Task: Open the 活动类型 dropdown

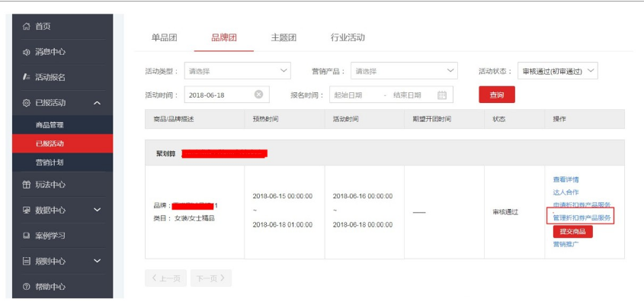Action: tap(237, 71)
